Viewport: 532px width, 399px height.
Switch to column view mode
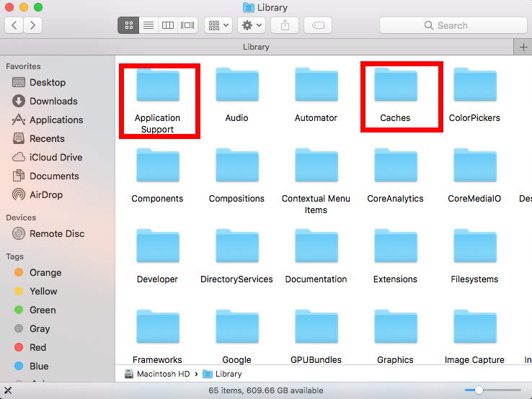coord(168,25)
